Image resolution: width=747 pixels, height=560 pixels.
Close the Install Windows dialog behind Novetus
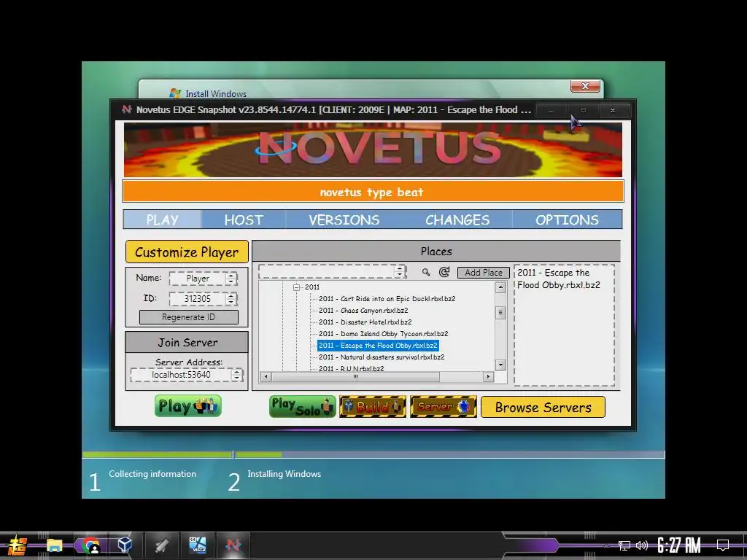[585, 86]
